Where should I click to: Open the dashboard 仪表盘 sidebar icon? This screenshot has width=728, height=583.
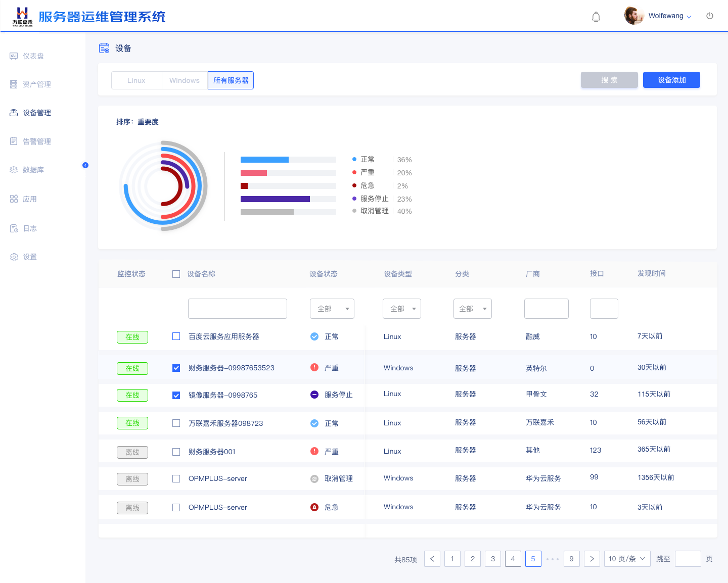coord(14,56)
